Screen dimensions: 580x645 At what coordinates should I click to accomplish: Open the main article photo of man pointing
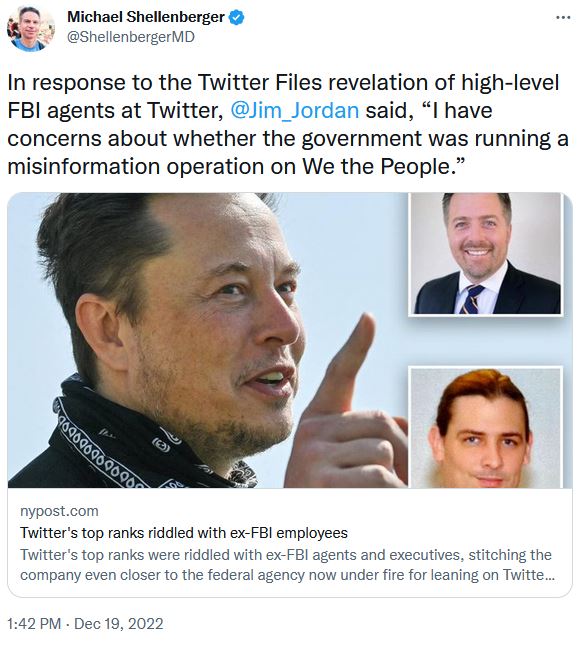tap(206, 340)
